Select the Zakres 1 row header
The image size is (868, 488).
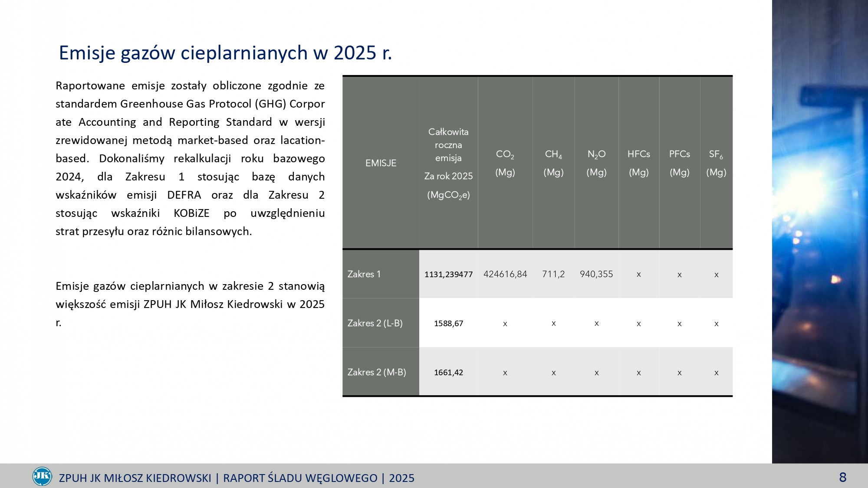(380, 274)
